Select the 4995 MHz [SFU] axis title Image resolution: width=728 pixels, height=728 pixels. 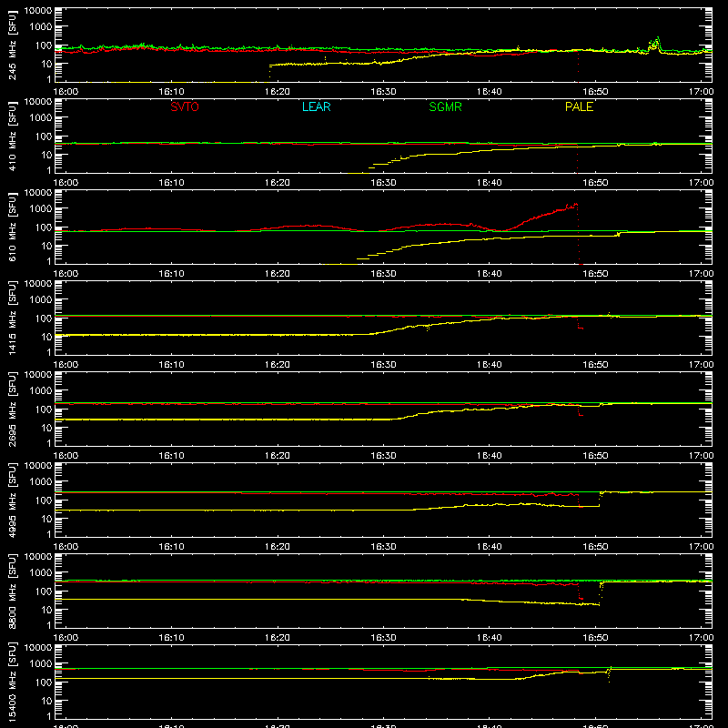(12, 500)
